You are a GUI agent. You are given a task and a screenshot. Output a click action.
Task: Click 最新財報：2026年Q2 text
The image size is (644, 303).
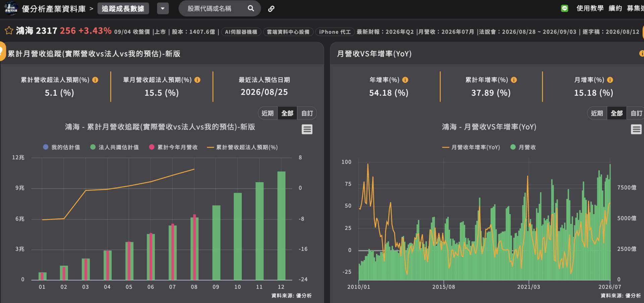click(385, 32)
